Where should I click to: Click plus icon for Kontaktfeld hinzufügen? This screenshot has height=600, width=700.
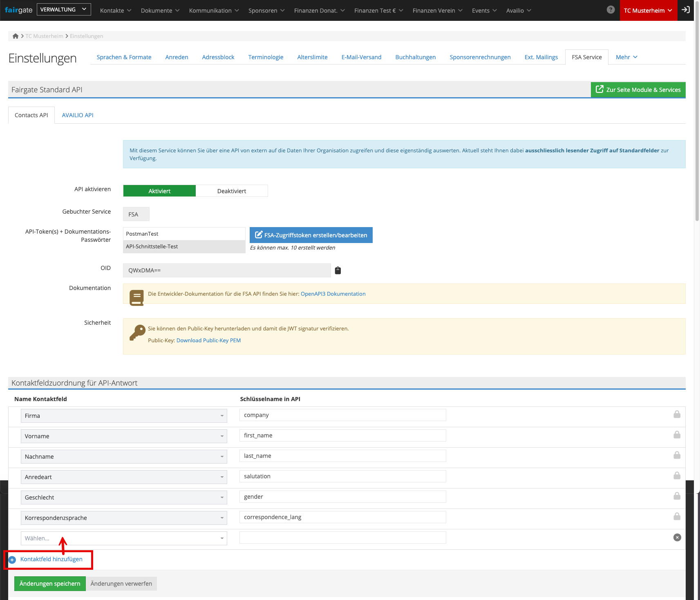12,560
